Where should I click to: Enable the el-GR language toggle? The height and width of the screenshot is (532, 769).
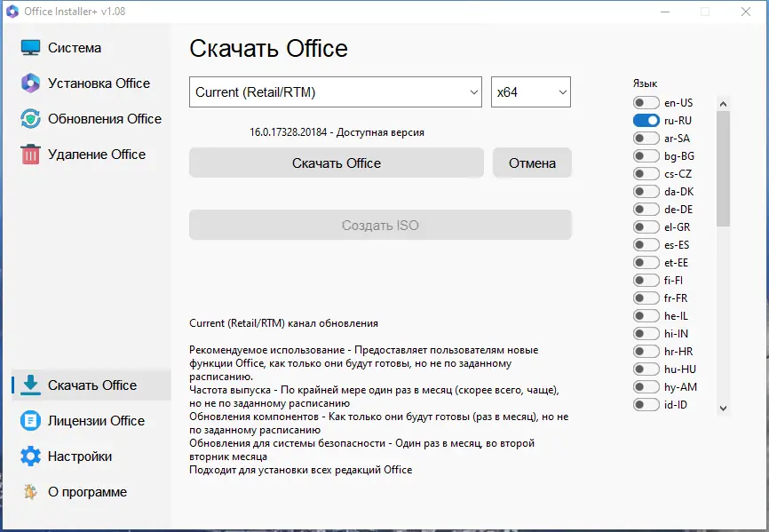[646, 227]
